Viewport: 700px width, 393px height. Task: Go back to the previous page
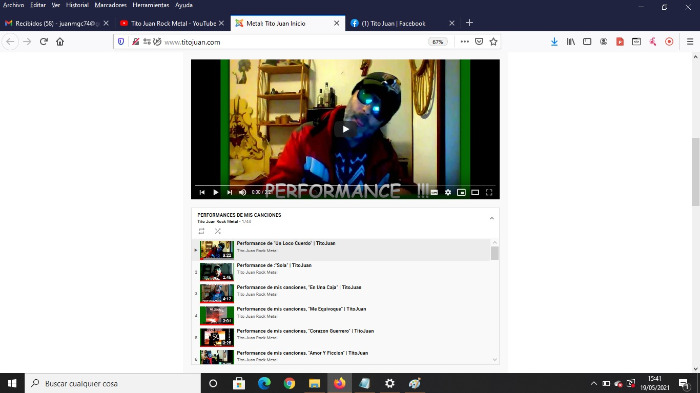pyautogui.click(x=10, y=42)
